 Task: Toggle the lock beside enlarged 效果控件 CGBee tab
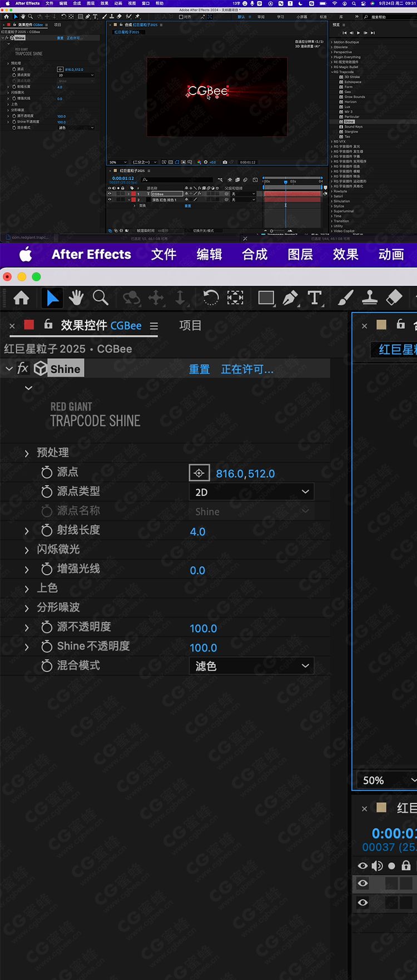[48, 324]
